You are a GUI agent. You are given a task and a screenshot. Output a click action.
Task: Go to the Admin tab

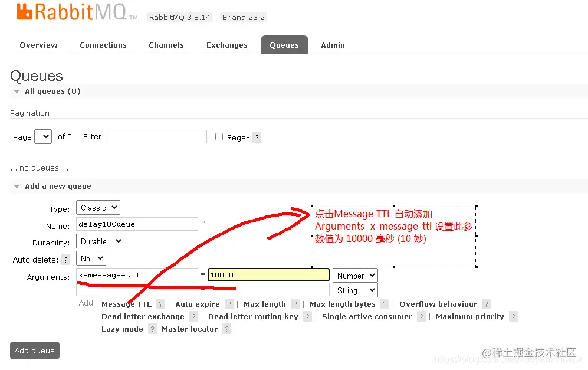point(333,45)
